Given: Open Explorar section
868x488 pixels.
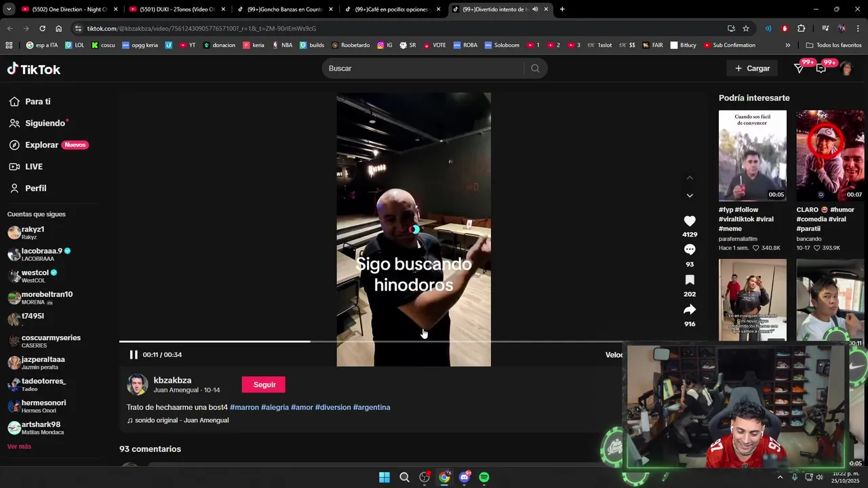Looking at the screenshot, I should pyautogui.click(x=48, y=145).
